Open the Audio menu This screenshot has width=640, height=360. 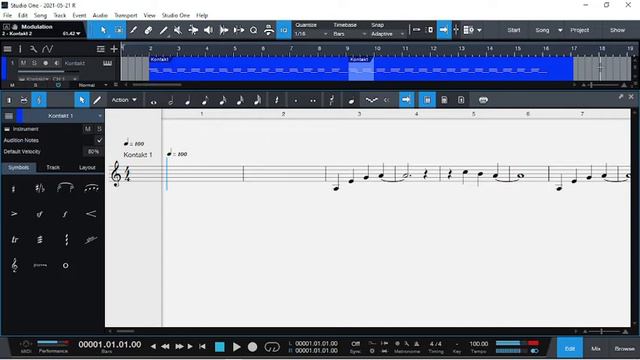(100, 15)
